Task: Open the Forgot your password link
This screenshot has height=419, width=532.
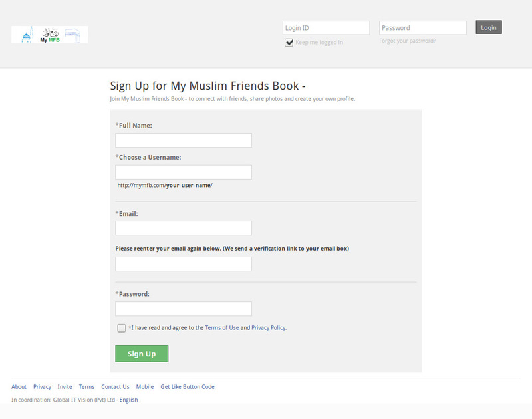Action: [407, 41]
